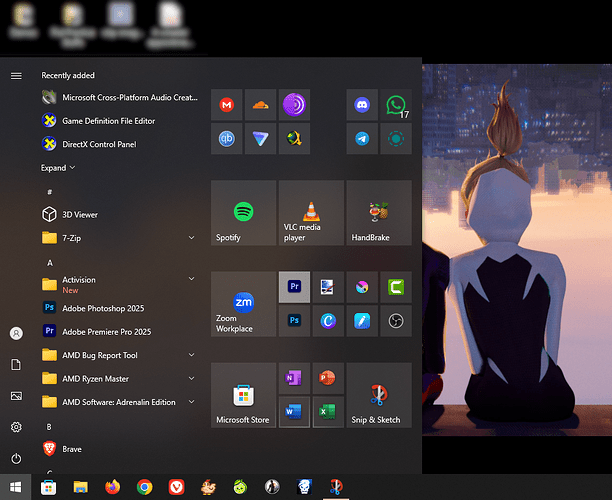Expand the 7-Zip folder
Image resolution: width=612 pixels, height=500 pixels.
click(191, 238)
